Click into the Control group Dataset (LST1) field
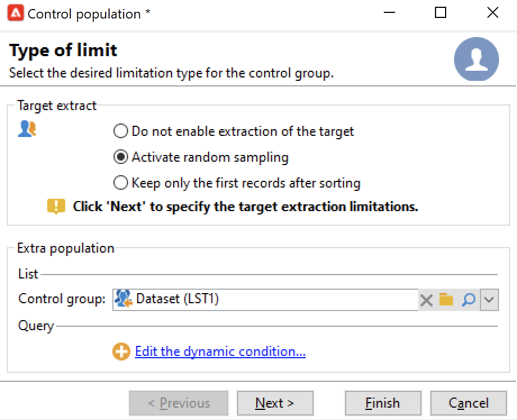 coord(270,300)
